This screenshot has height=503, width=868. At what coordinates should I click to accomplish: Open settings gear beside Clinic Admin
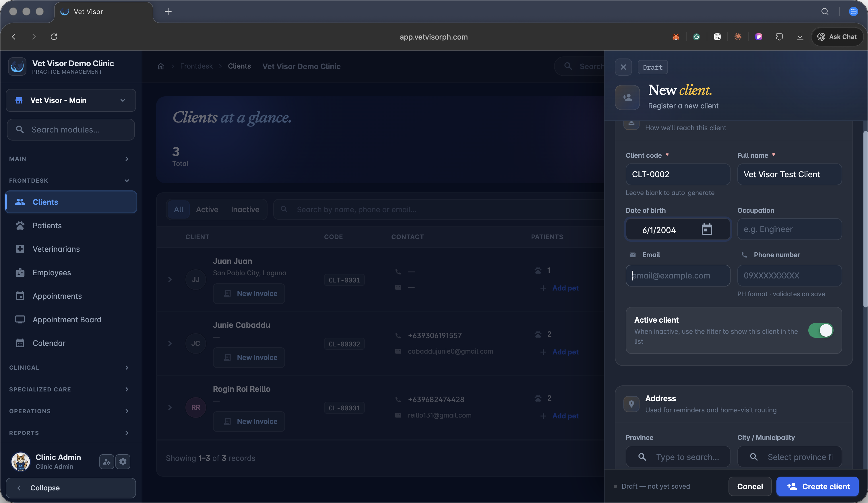[x=123, y=462]
